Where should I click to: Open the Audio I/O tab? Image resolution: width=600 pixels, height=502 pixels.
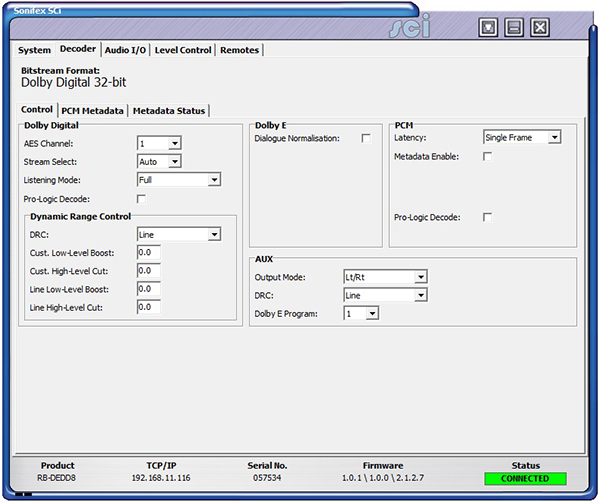pos(125,50)
